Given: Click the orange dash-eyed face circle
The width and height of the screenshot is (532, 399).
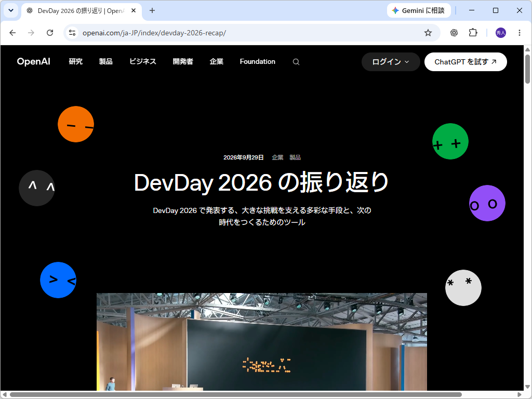Looking at the screenshot, I should tap(76, 124).
